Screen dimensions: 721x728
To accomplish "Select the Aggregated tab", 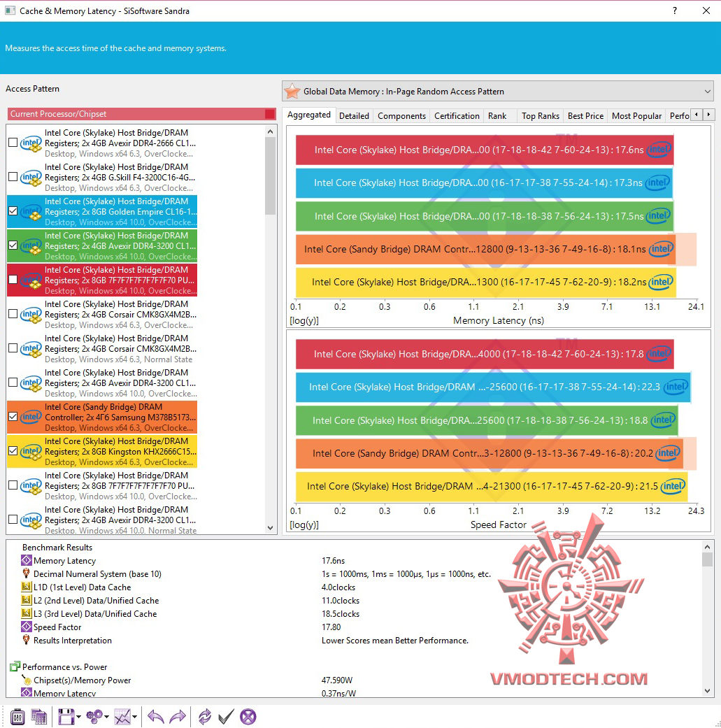I will click(309, 115).
